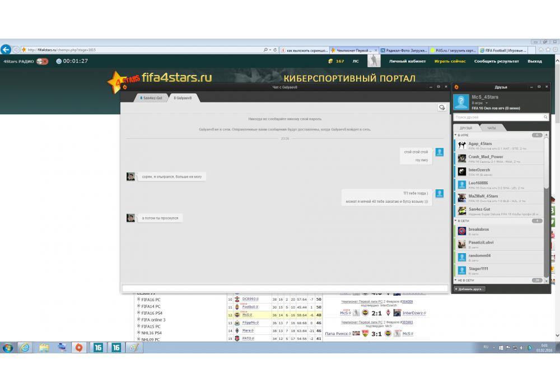Viewport: 560px width, 392px height.
Task: Expand the FIFA16 PS4 tree item
Action: [138, 313]
